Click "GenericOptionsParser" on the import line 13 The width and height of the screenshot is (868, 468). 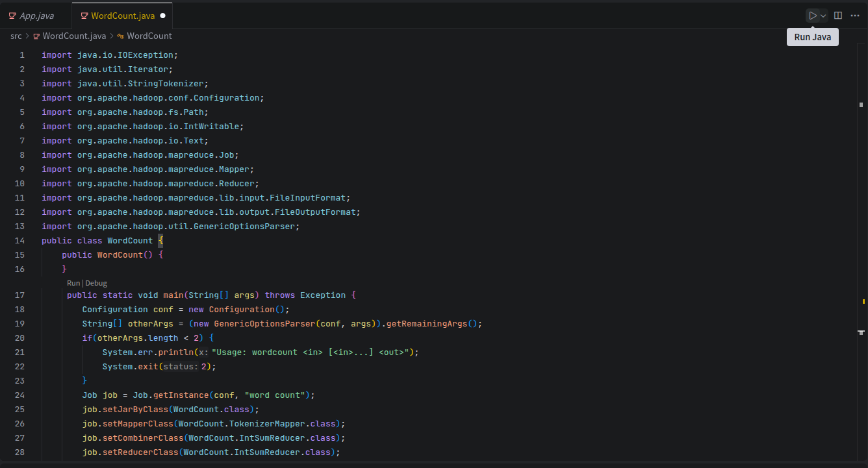point(244,227)
